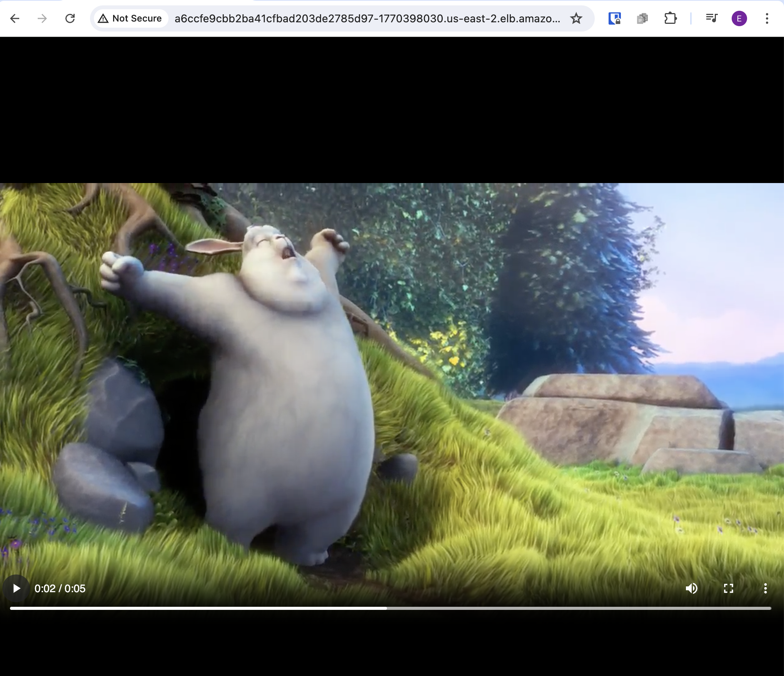Open the Bitwarden shield extension
This screenshot has width=784, height=676.
click(x=614, y=18)
